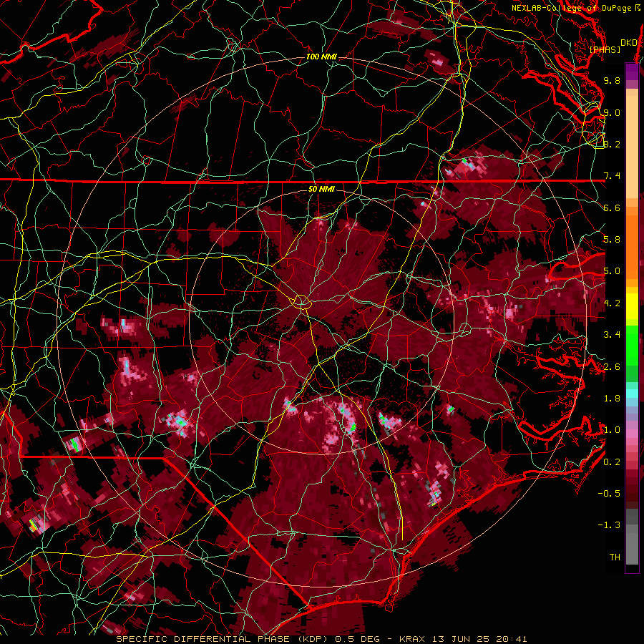Select the -0.5 scale value
This screenshot has width=644, height=644.
click(x=609, y=494)
